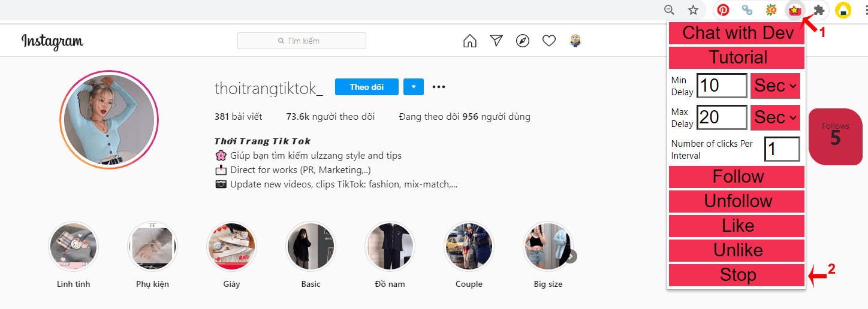Start the Unfollow action in extension
Viewport: 868px width, 309px height.
point(737,201)
